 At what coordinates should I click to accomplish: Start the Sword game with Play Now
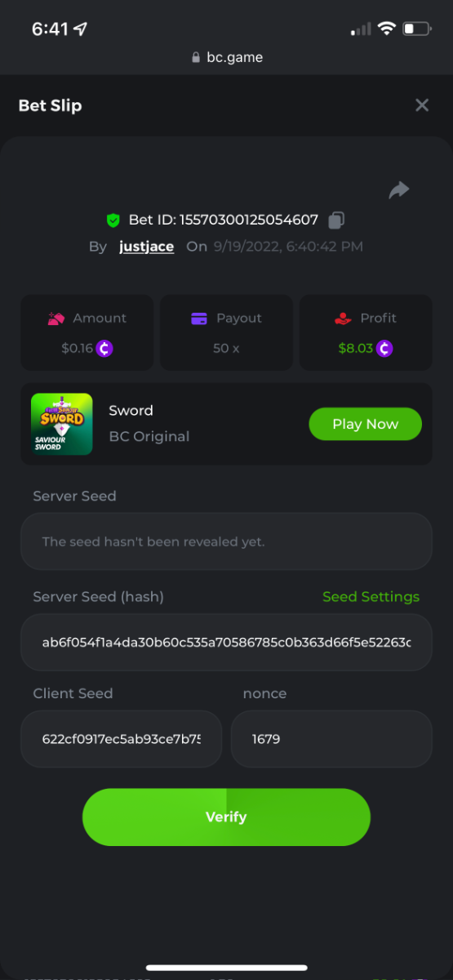point(365,424)
